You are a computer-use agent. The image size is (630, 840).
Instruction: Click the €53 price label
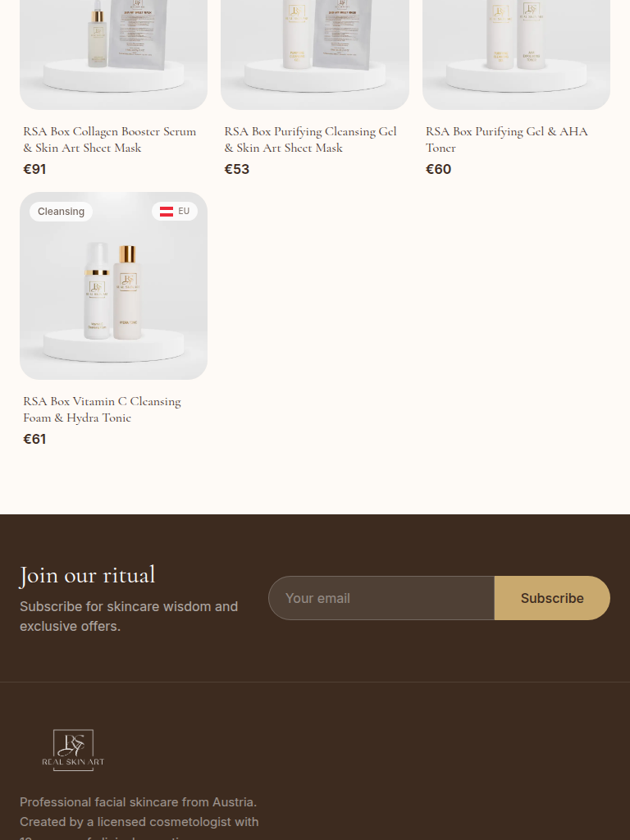click(x=237, y=169)
